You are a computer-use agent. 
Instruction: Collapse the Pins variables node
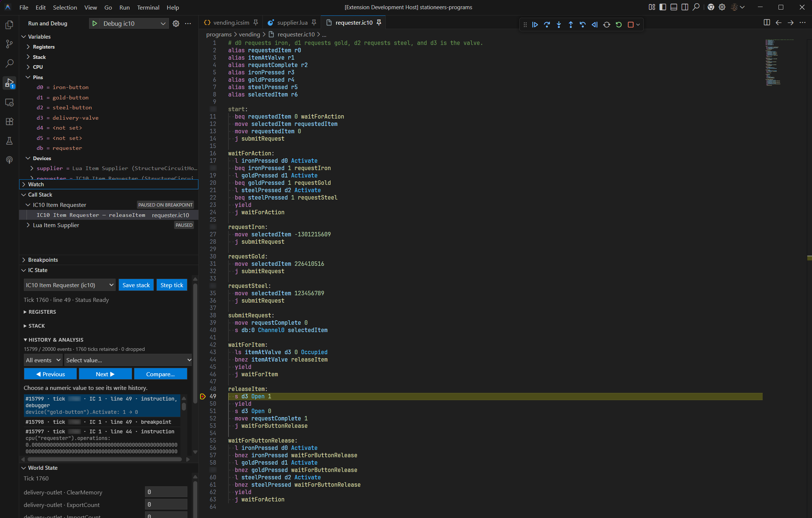(28, 77)
